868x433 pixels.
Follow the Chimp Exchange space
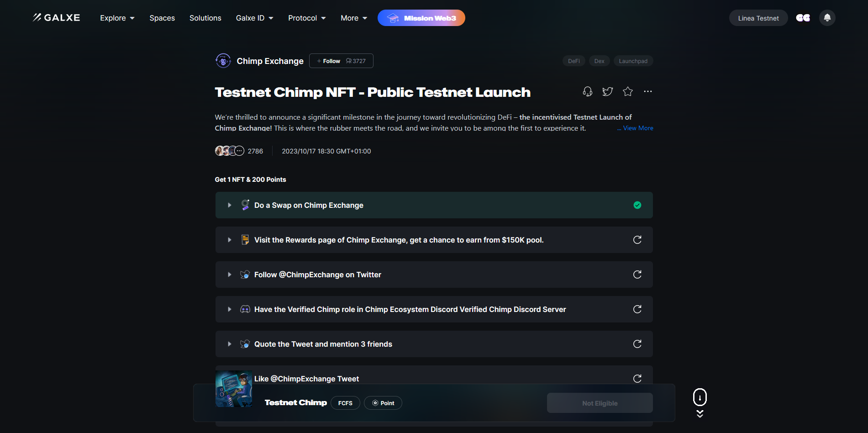tap(329, 61)
